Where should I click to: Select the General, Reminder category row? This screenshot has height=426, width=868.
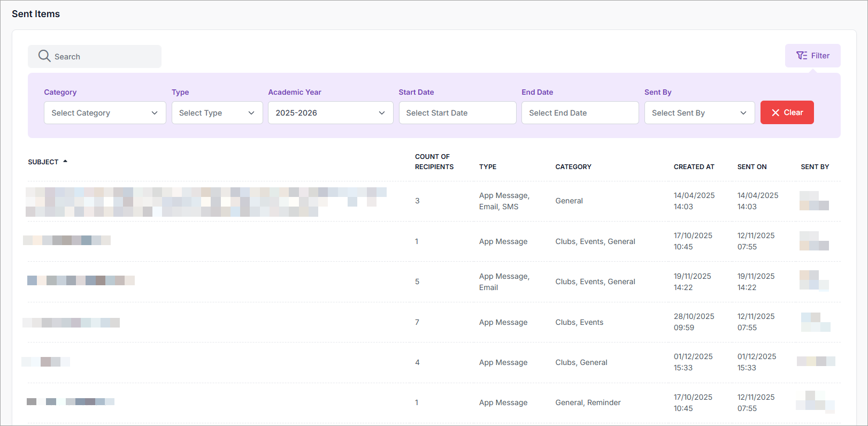pyautogui.click(x=588, y=402)
